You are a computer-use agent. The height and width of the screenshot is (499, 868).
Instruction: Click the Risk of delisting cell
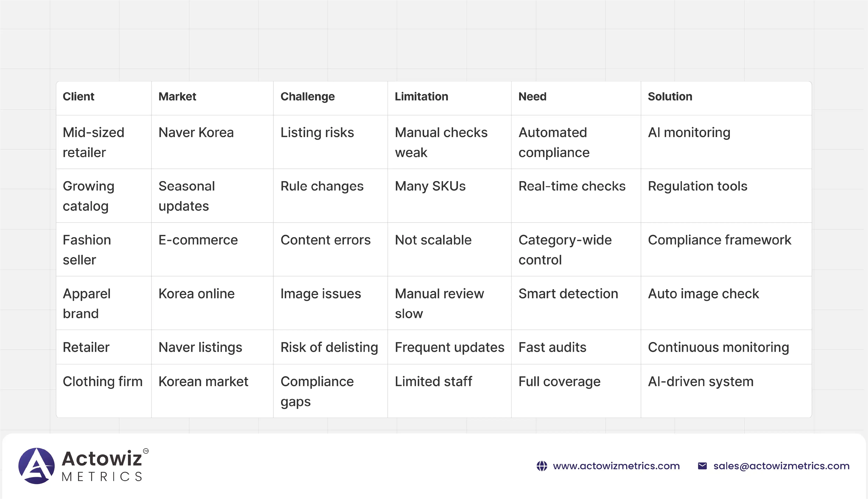329,347
